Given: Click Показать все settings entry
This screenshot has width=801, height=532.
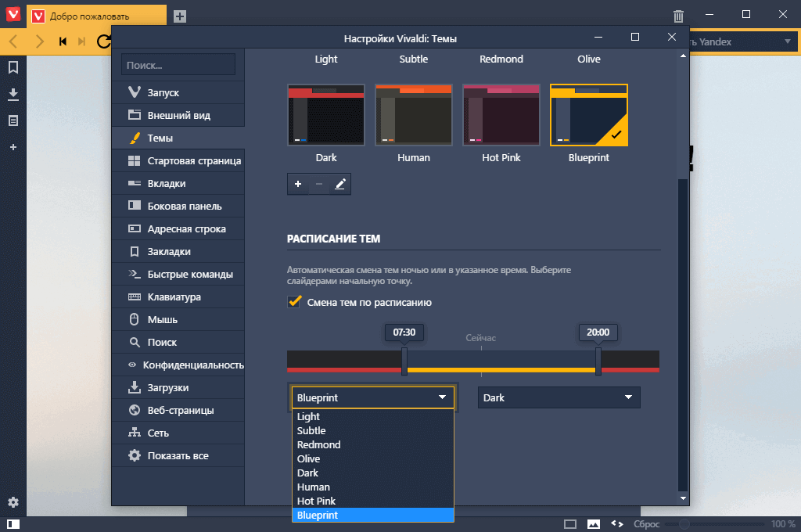Looking at the screenshot, I should click(x=178, y=455).
